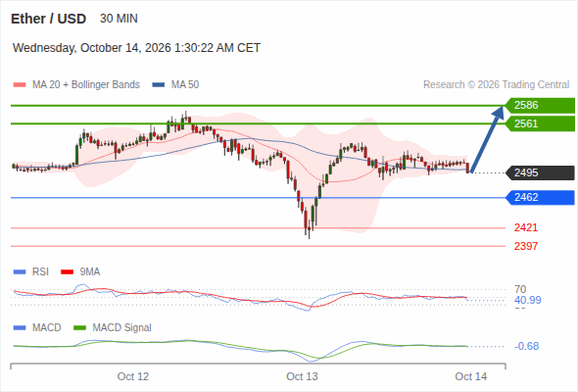Click the 2561 green resistance price tag

(x=540, y=123)
